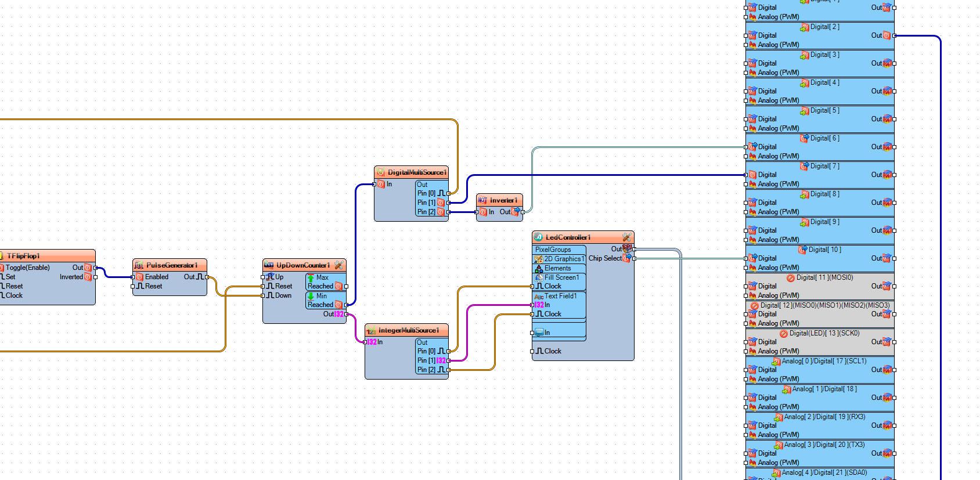
Task: Click the Digital input pin of Digital[ 10 ]
Action: click(x=762, y=258)
